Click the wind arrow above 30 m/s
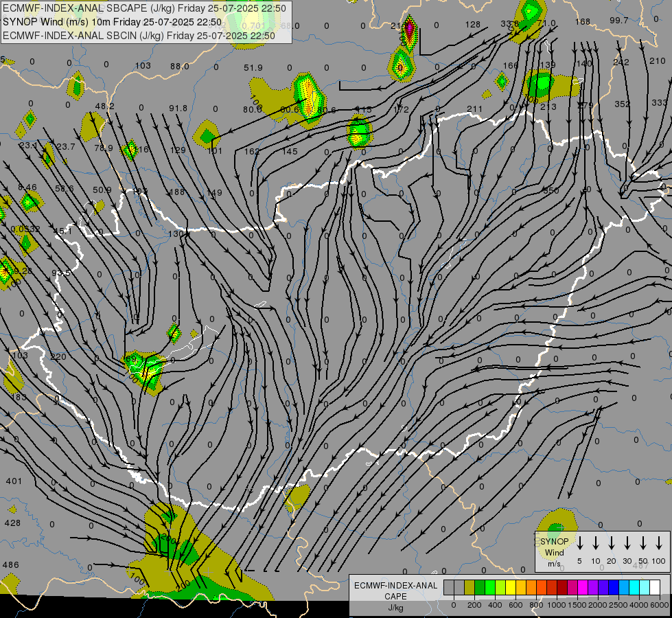The image size is (672, 618). 627,542
